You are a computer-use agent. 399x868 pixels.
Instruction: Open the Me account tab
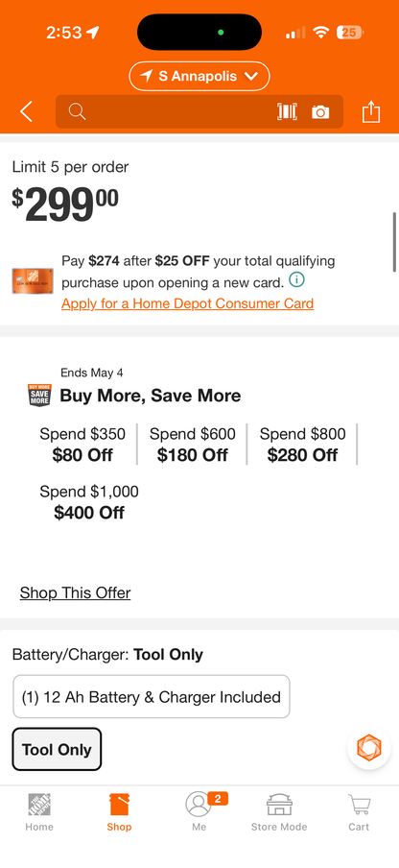click(x=199, y=812)
